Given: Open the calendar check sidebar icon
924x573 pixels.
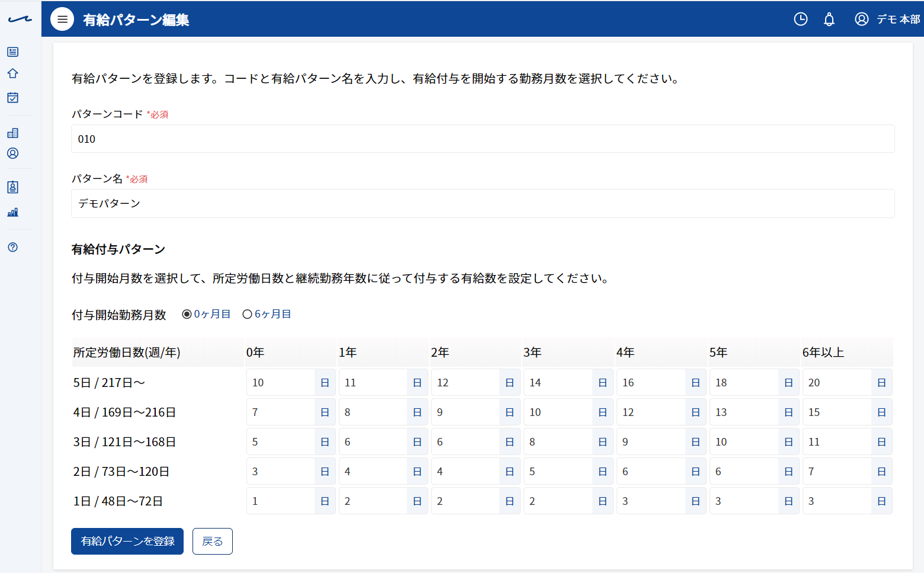Looking at the screenshot, I should coord(12,97).
